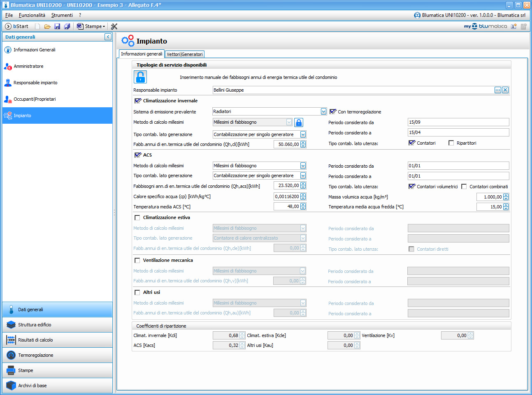Image resolution: width=532 pixels, height=395 pixels.
Task: Toggle the Contatori volumetrici checkbox
Action: (x=411, y=186)
